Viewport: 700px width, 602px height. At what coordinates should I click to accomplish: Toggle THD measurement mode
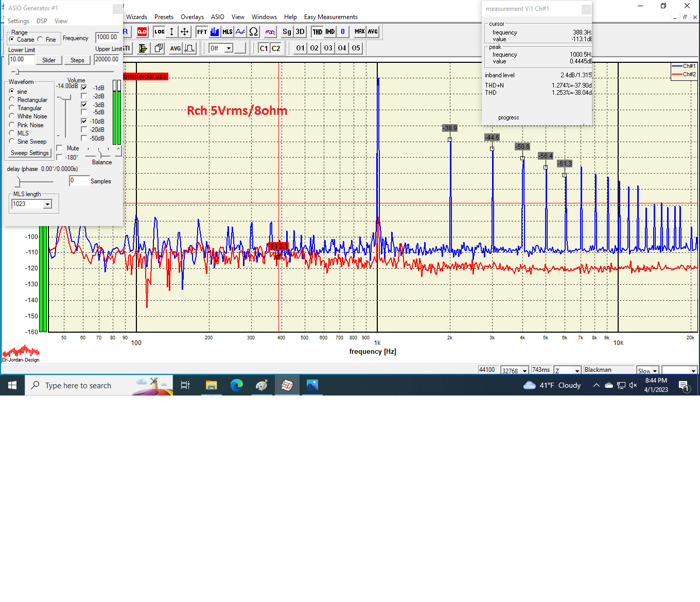[318, 32]
